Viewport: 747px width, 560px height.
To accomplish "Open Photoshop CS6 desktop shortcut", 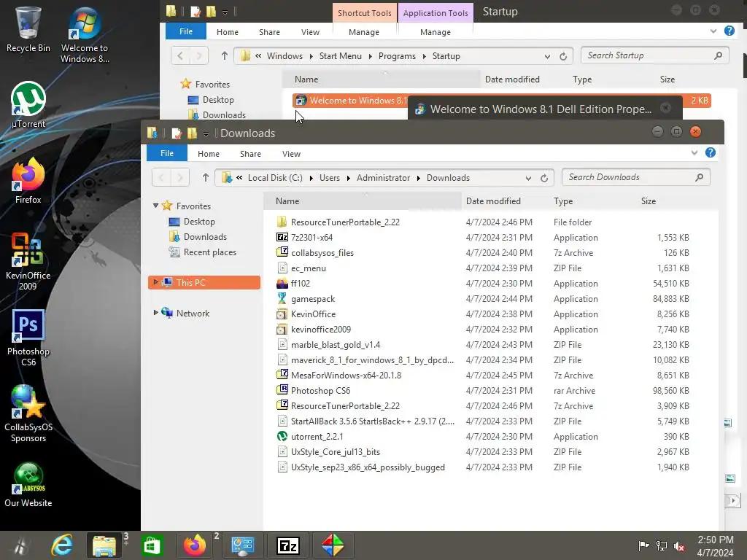I will (x=28, y=338).
